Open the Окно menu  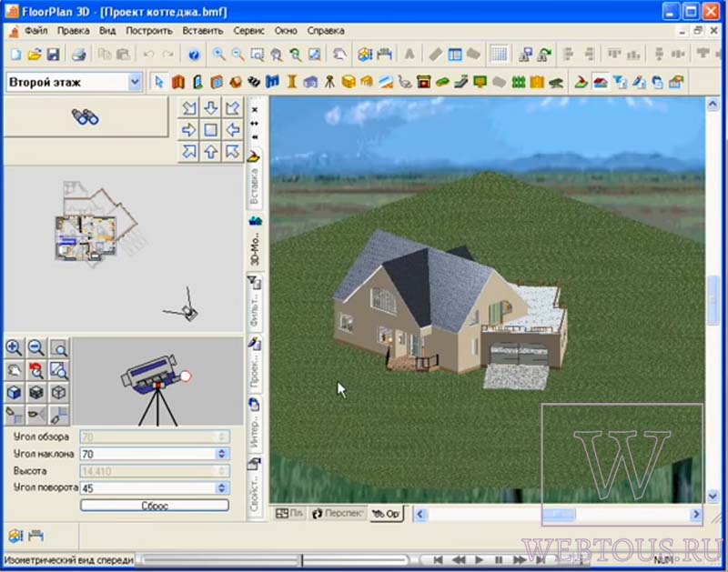coord(286,31)
